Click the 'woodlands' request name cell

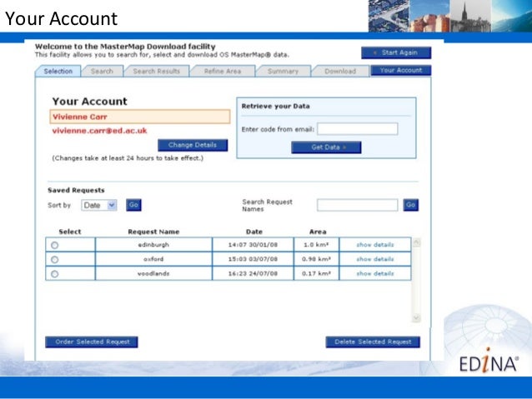coord(153,273)
